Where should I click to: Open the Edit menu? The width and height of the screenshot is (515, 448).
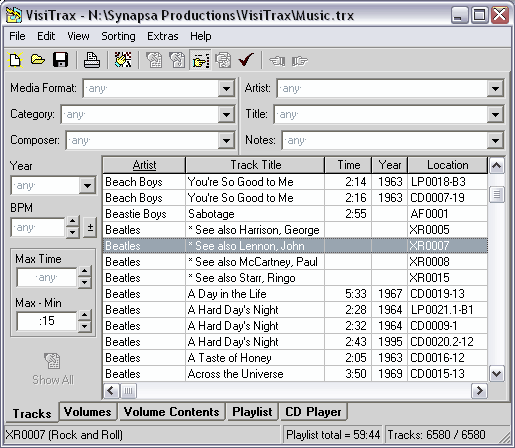[x=46, y=36]
